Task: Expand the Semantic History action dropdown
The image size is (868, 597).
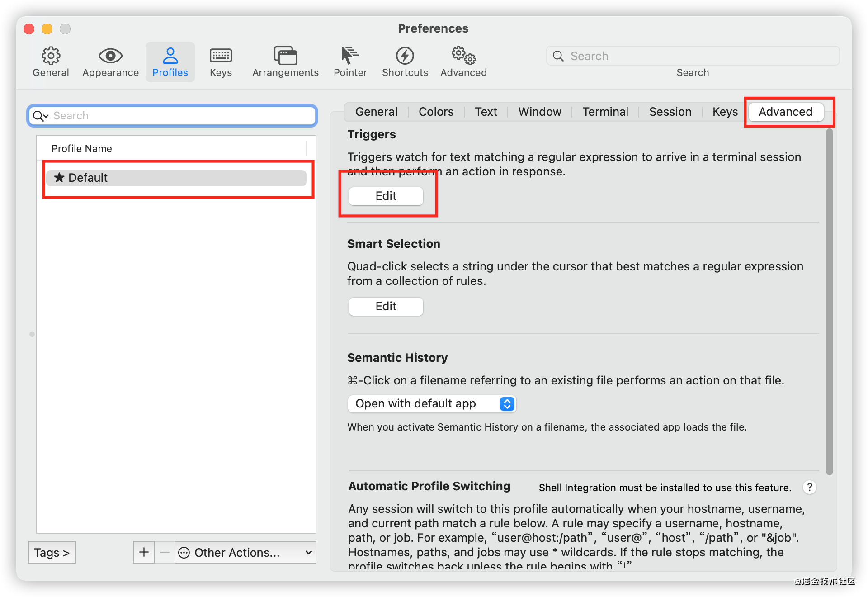Action: pyautogui.click(x=507, y=403)
